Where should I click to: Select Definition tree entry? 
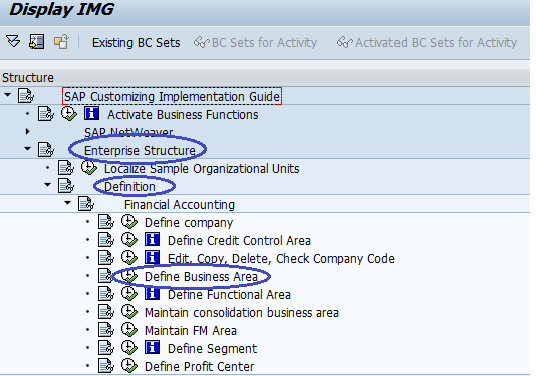130,187
